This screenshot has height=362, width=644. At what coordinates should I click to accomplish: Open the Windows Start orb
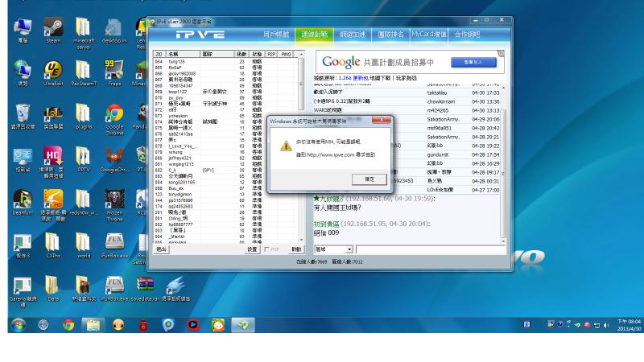point(18,325)
